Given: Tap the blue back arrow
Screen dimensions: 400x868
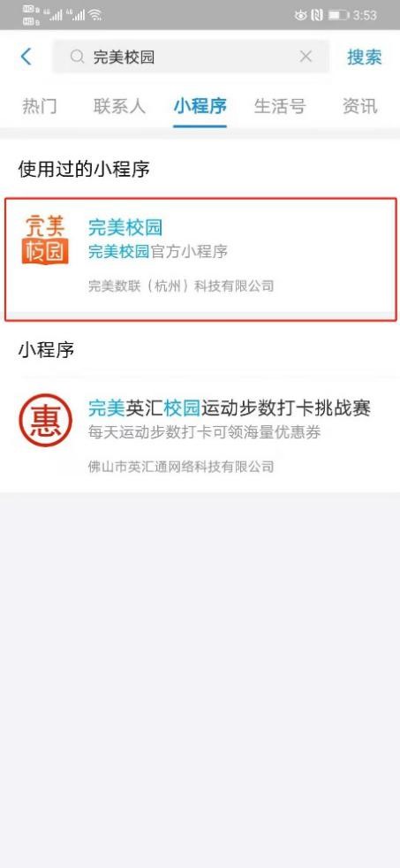Looking at the screenshot, I should coord(26,57).
